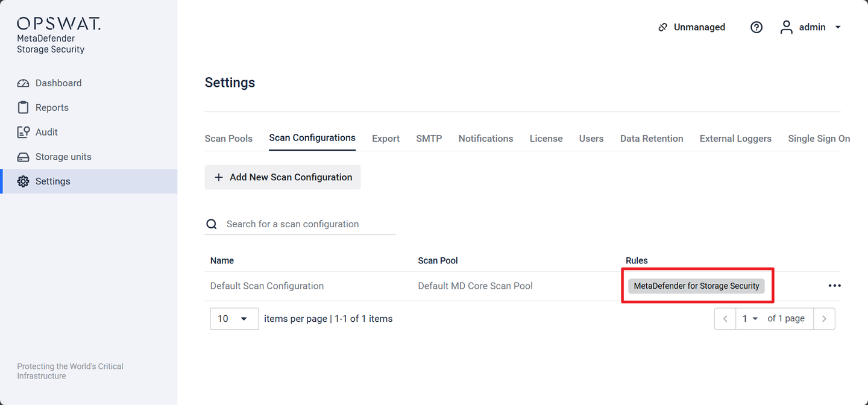Open the SMTP tab
This screenshot has width=868, height=405.
point(429,139)
